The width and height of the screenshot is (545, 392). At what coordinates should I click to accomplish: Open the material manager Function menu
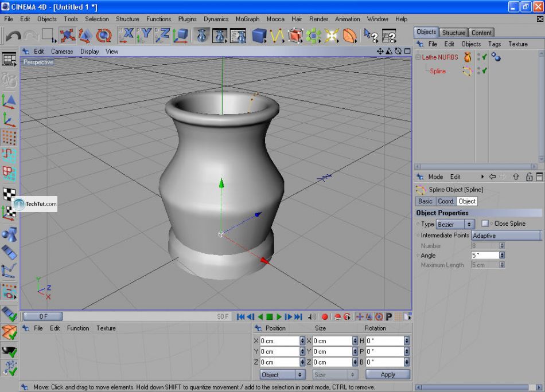coord(78,328)
